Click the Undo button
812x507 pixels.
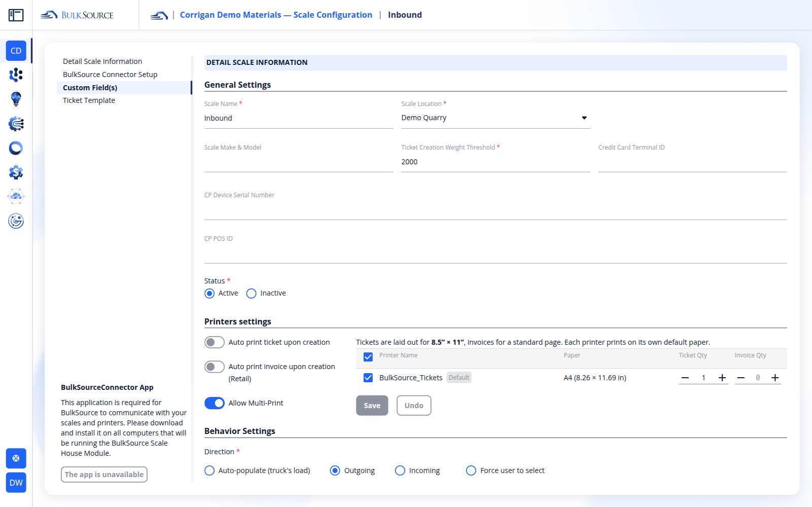click(x=414, y=406)
